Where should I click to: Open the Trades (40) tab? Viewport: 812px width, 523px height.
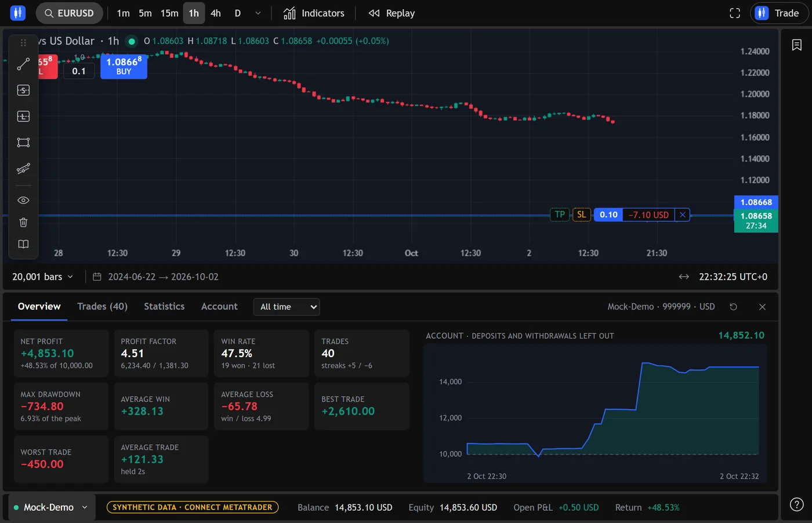pyautogui.click(x=102, y=307)
